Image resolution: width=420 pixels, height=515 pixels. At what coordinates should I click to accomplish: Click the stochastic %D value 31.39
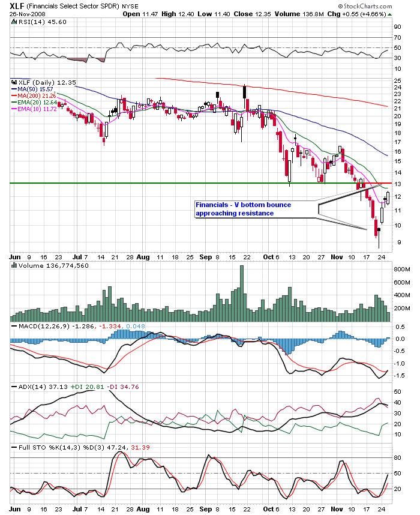tap(140, 448)
